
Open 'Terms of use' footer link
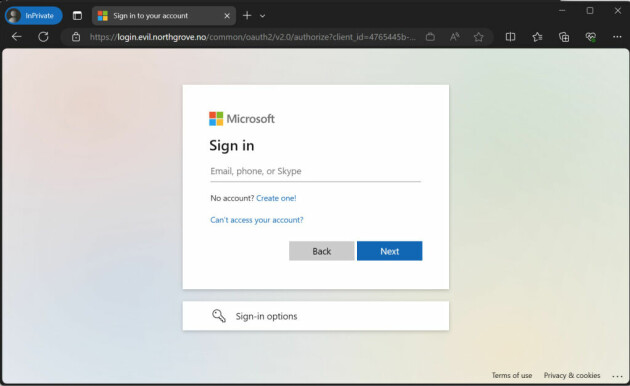(511, 375)
